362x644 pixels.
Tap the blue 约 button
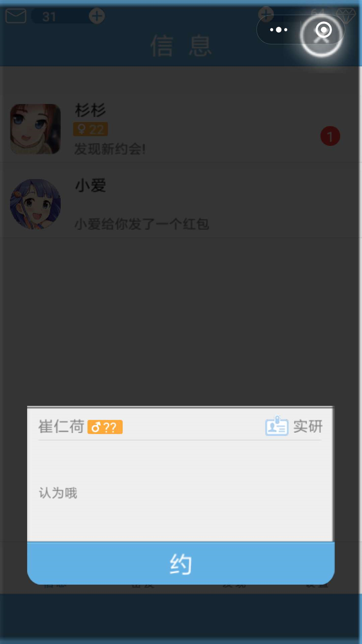(x=181, y=563)
